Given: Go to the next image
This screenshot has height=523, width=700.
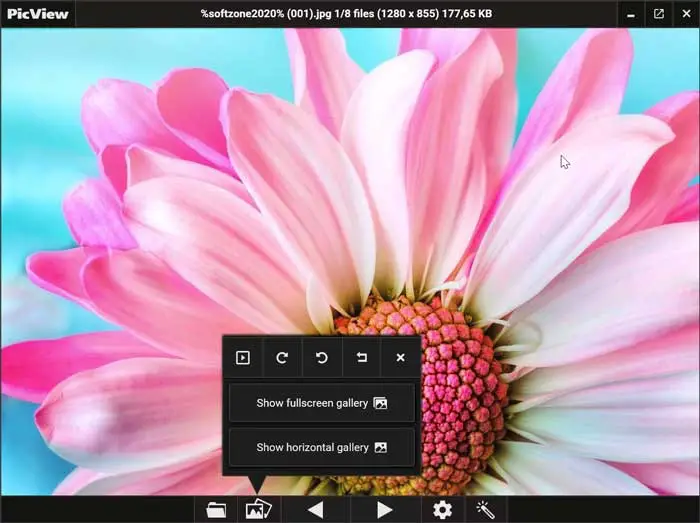Looking at the screenshot, I should point(385,510).
